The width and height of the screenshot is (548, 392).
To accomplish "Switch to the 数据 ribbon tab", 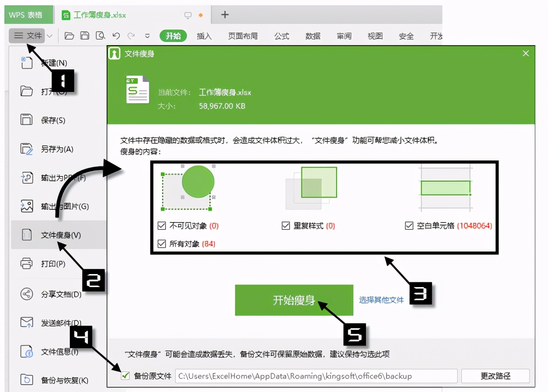I will click(x=313, y=36).
